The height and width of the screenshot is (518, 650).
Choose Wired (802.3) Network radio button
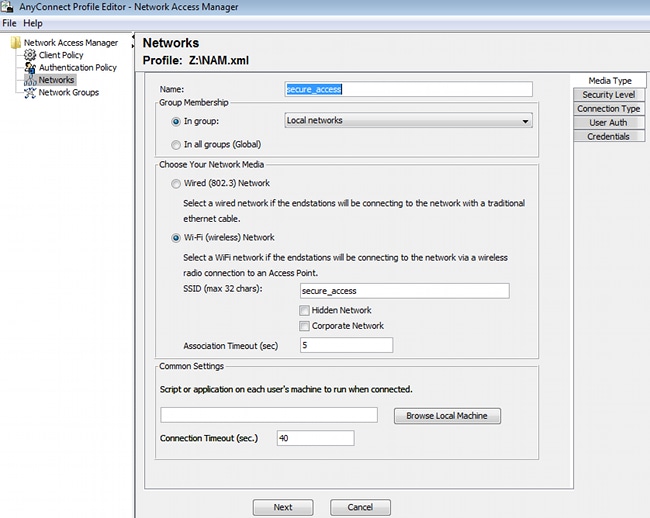click(176, 183)
